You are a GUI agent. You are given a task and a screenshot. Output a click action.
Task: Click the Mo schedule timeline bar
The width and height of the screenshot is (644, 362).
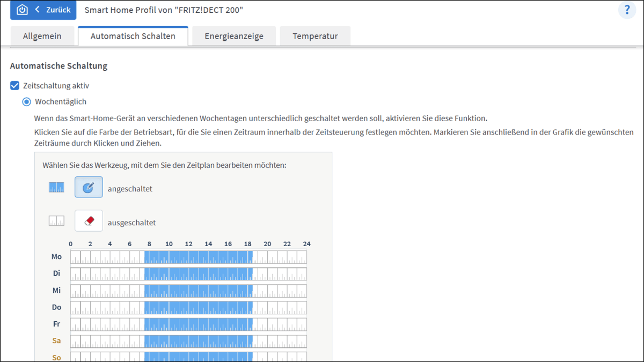click(188, 257)
